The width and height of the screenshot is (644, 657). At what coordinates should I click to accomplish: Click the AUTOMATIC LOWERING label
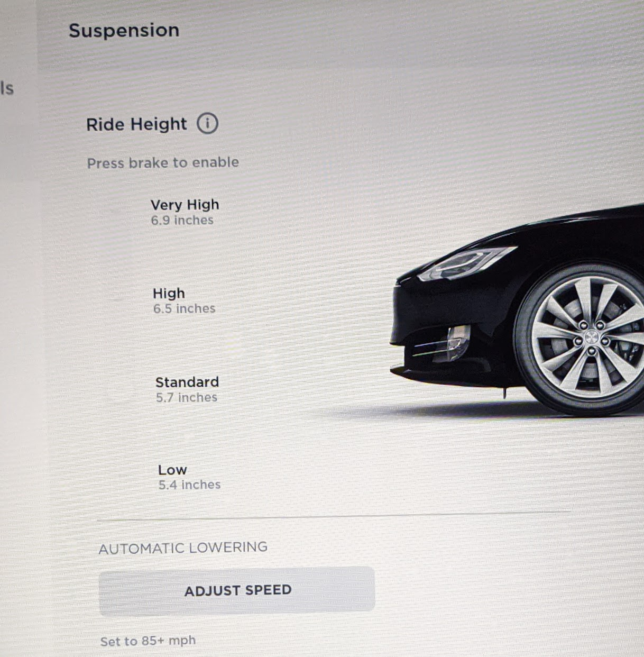tap(183, 547)
